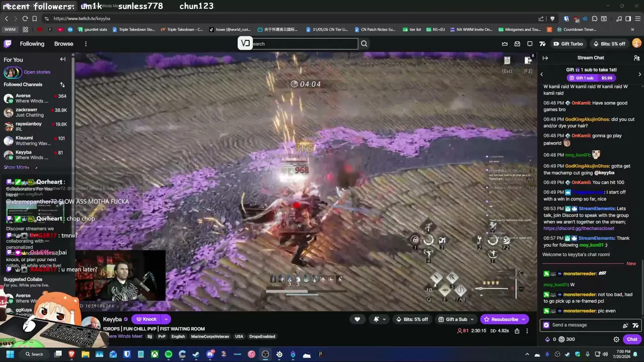Go to the Twitch home logo
644x362 pixels.
tap(8, 44)
